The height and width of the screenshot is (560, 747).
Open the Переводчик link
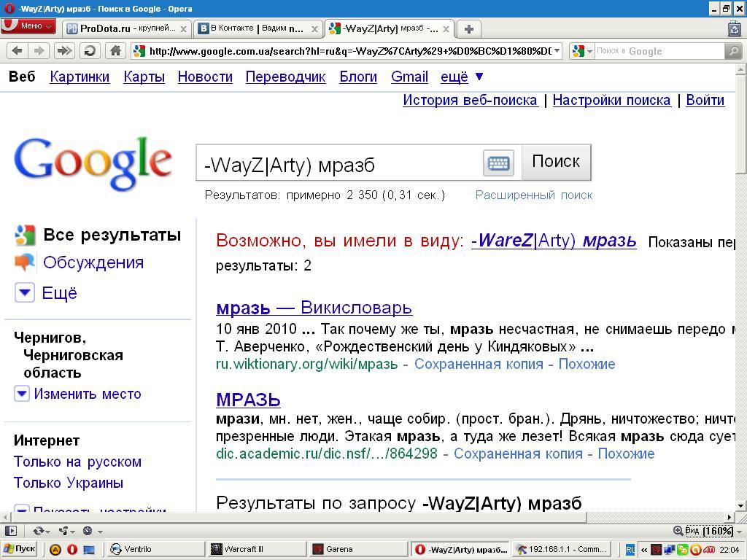285,77
